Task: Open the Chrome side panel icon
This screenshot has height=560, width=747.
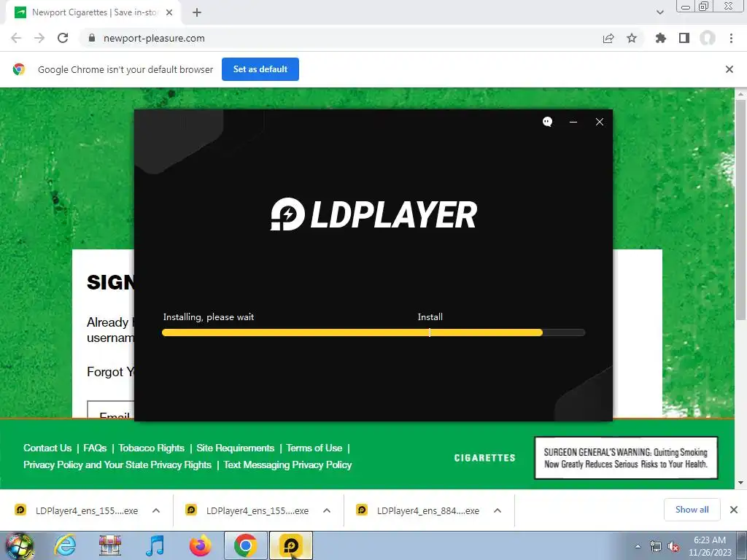Action: click(684, 38)
